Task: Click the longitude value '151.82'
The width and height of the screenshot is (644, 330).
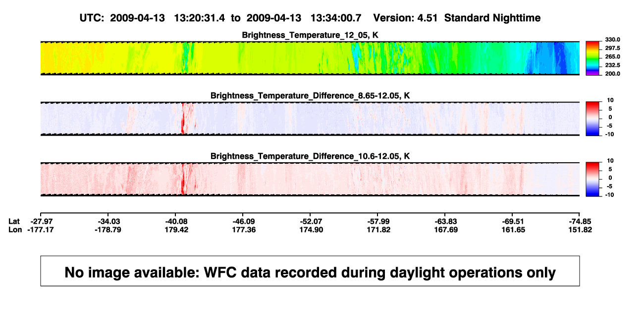Action: pyautogui.click(x=580, y=230)
